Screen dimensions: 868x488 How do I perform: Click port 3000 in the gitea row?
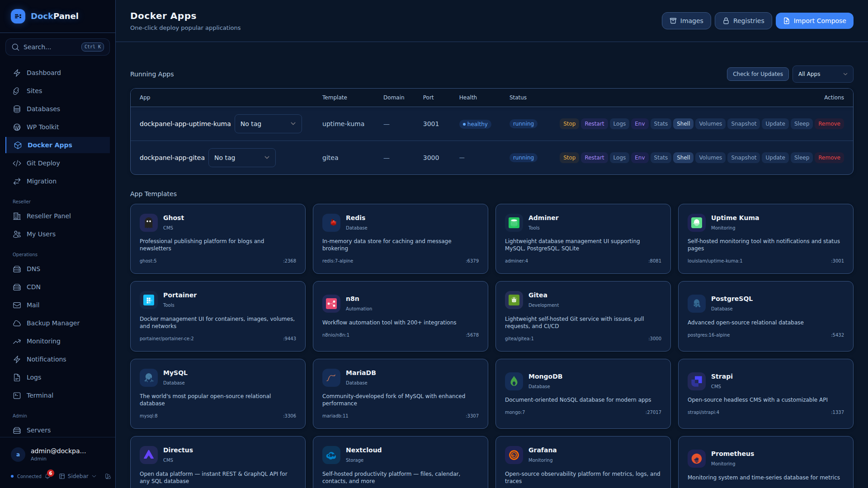coord(431,158)
